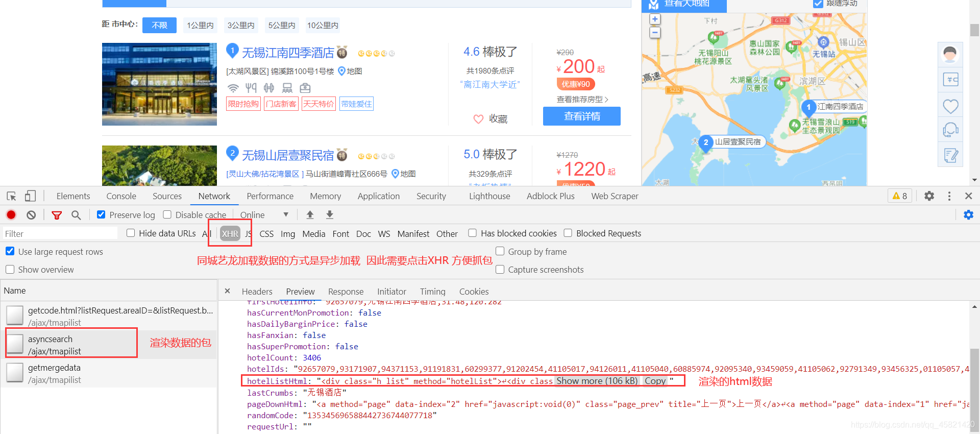Select 1公里内 distance filter

click(x=200, y=26)
